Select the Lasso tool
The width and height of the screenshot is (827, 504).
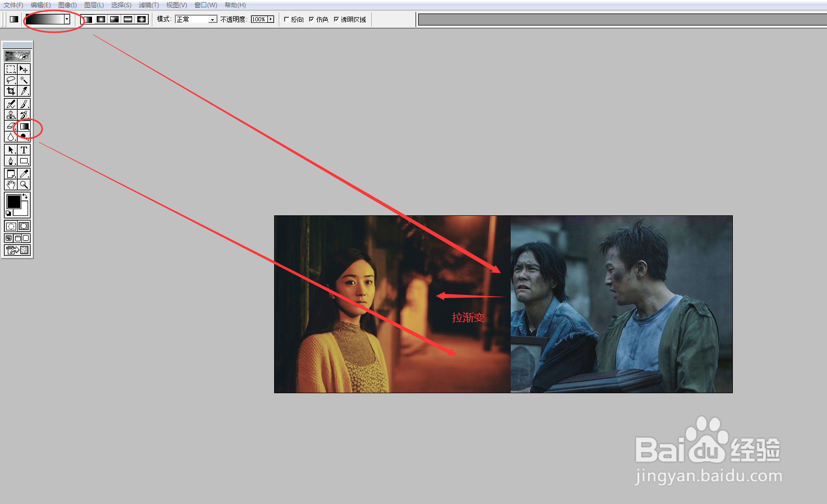10,80
